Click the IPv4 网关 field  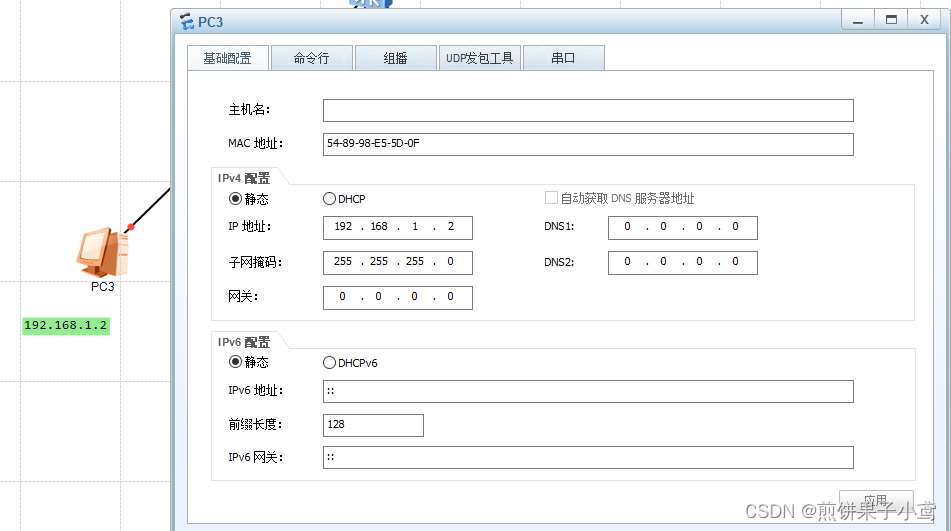[398, 298]
